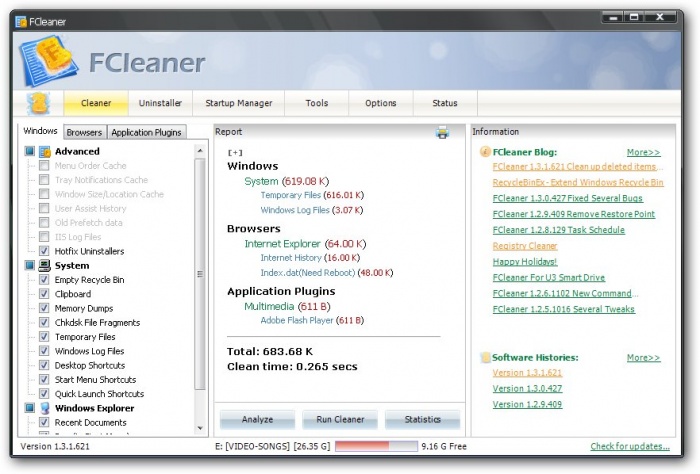Open the Statistics button

pyautogui.click(x=422, y=420)
